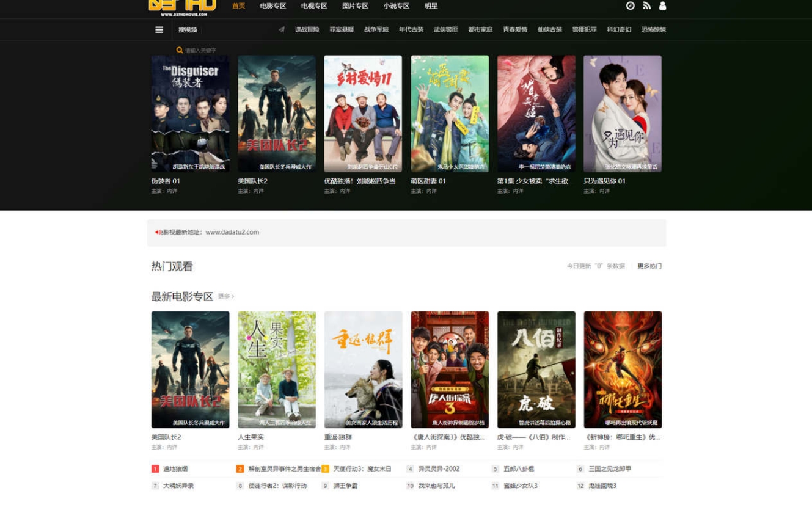Open ranked item 5 五郎八卦棍
812x510 pixels.
(x=519, y=469)
